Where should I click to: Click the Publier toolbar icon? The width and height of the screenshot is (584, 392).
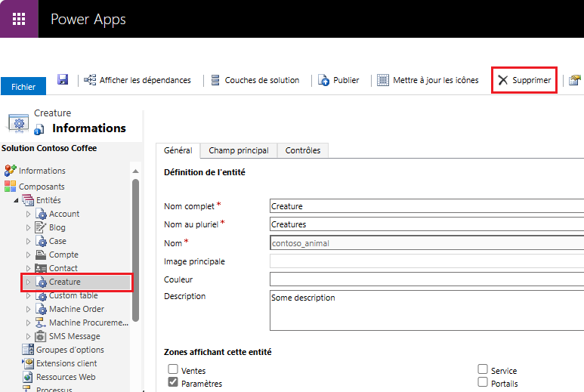tap(324, 80)
